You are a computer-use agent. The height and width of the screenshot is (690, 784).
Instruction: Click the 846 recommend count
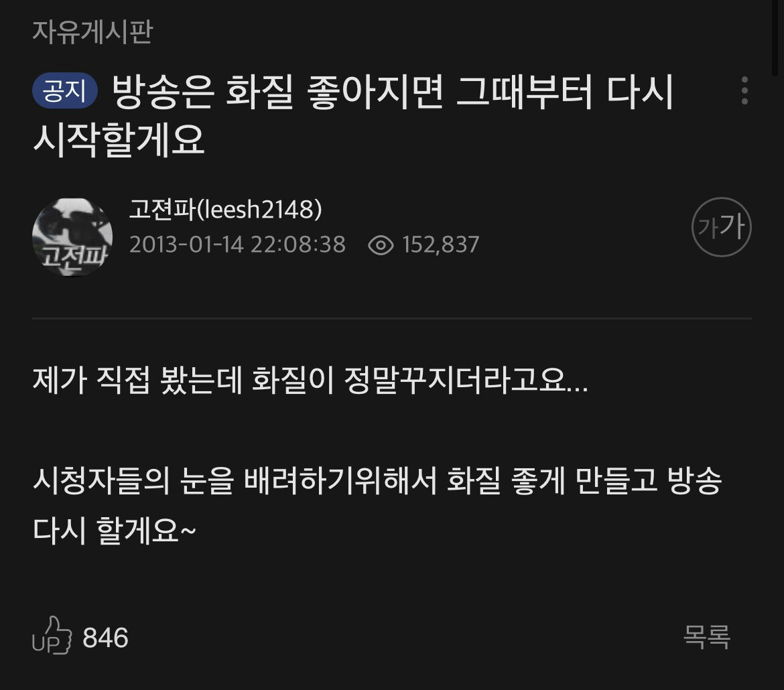coord(105,638)
